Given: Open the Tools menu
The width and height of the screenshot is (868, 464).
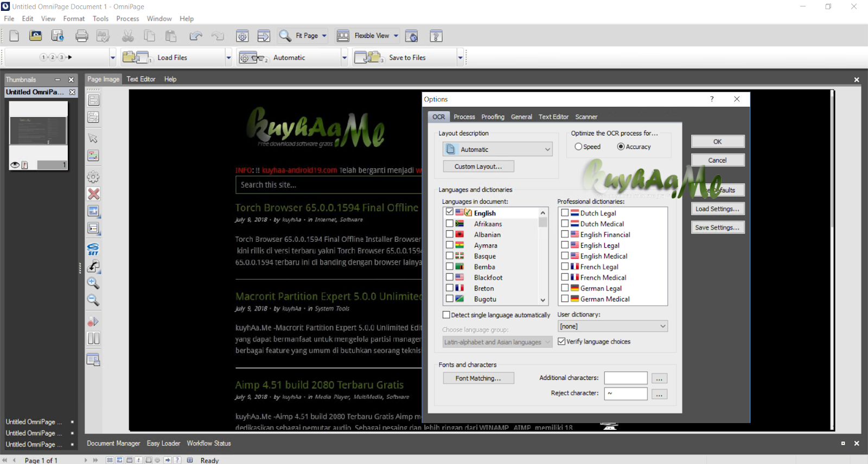Looking at the screenshot, I should click(x=100, y=18).
